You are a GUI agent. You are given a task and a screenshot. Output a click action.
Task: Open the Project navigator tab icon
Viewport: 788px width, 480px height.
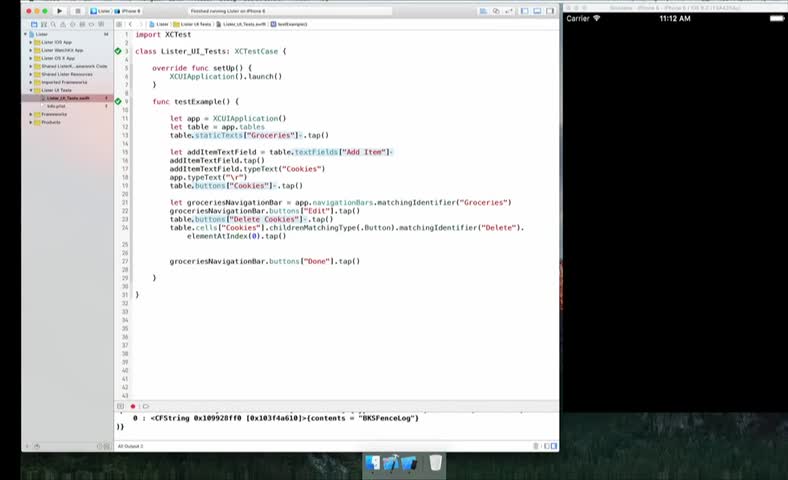[x=34, y=24]
